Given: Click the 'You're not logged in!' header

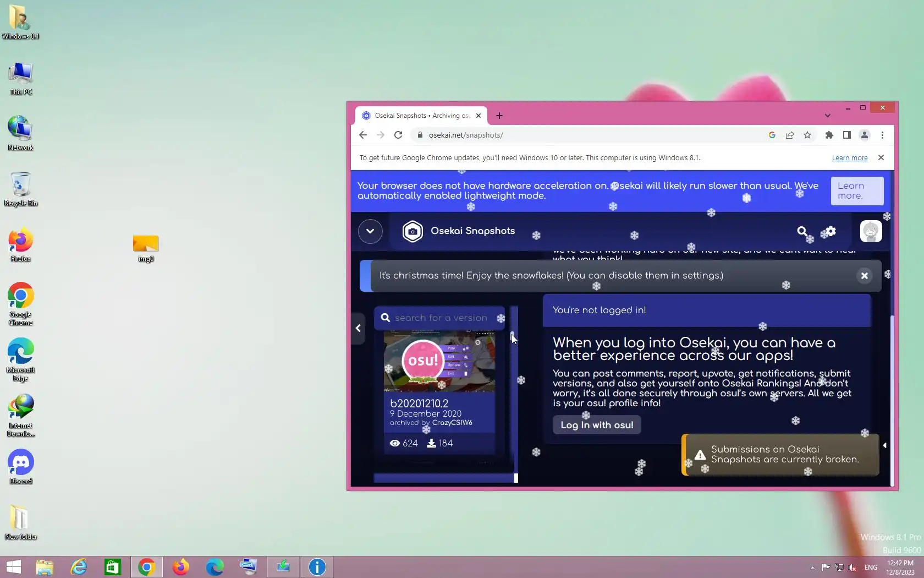Looking at the screenshot, I should tap(707, 310).
